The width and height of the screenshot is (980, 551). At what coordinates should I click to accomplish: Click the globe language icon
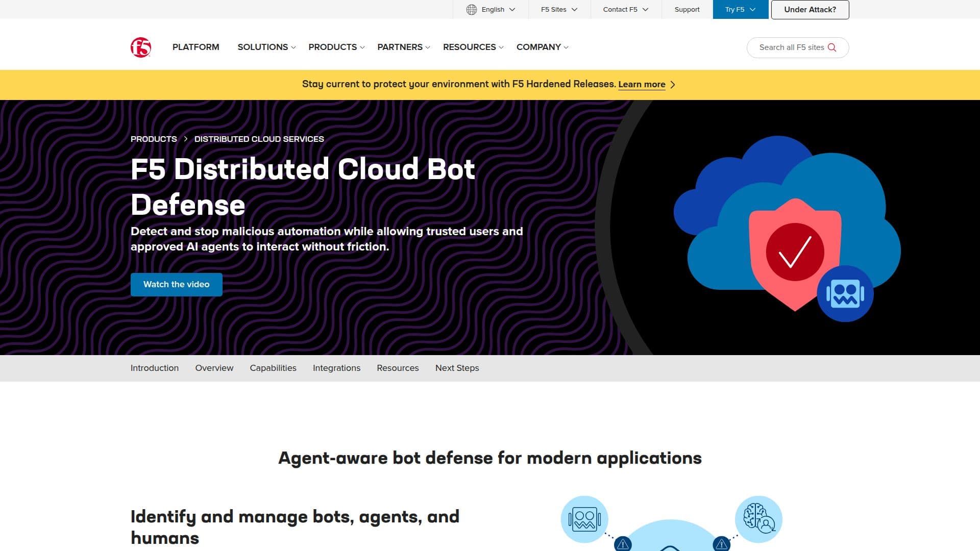click(x=472, y=10)
